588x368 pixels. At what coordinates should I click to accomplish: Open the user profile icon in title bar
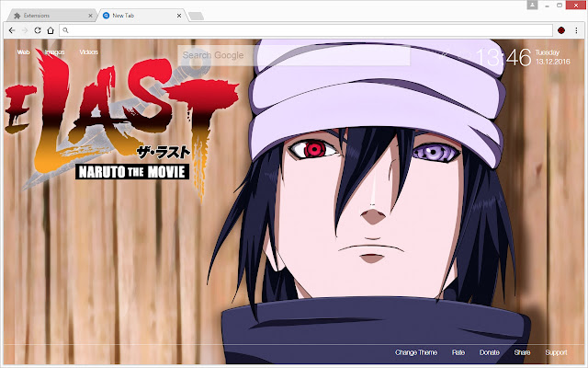point(532,5)
